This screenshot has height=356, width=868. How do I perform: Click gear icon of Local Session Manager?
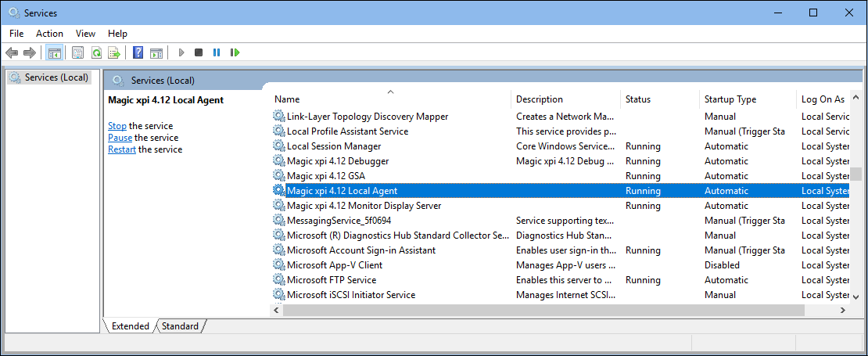tap(278, 146)
